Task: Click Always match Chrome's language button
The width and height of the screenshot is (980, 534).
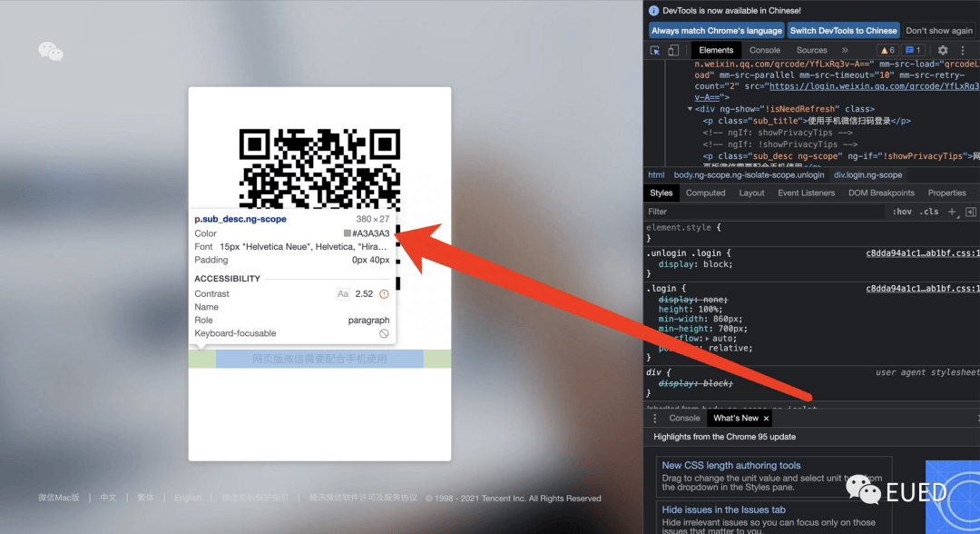Action: click(716, 31)
